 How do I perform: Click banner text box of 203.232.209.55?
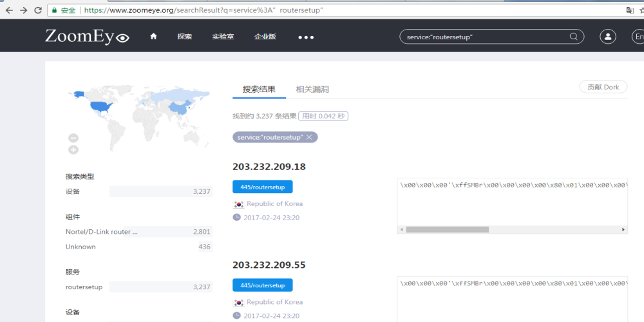(512, 299)
